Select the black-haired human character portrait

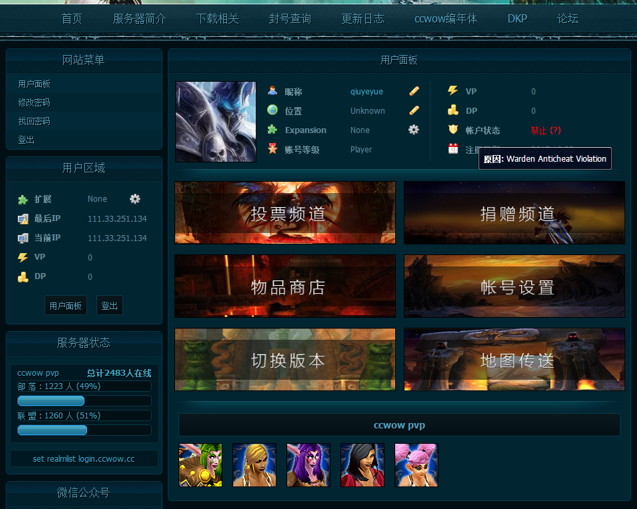point(362,465)
